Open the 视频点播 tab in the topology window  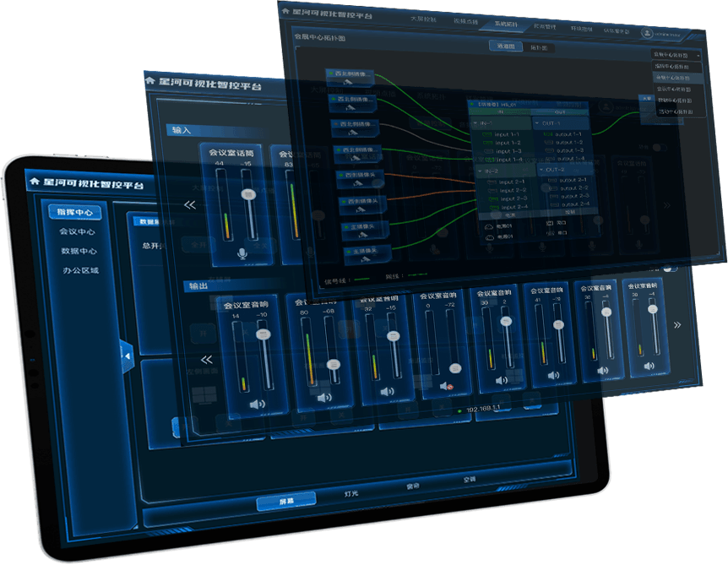point(465,21)
